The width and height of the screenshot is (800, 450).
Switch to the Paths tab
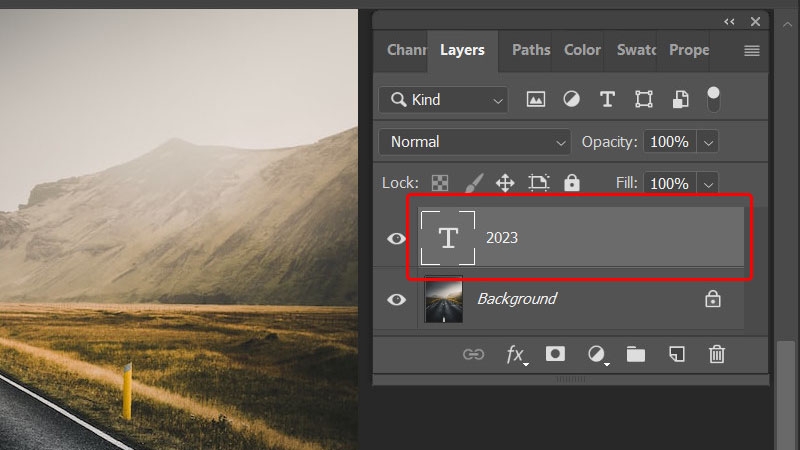(x=531, y=50)
